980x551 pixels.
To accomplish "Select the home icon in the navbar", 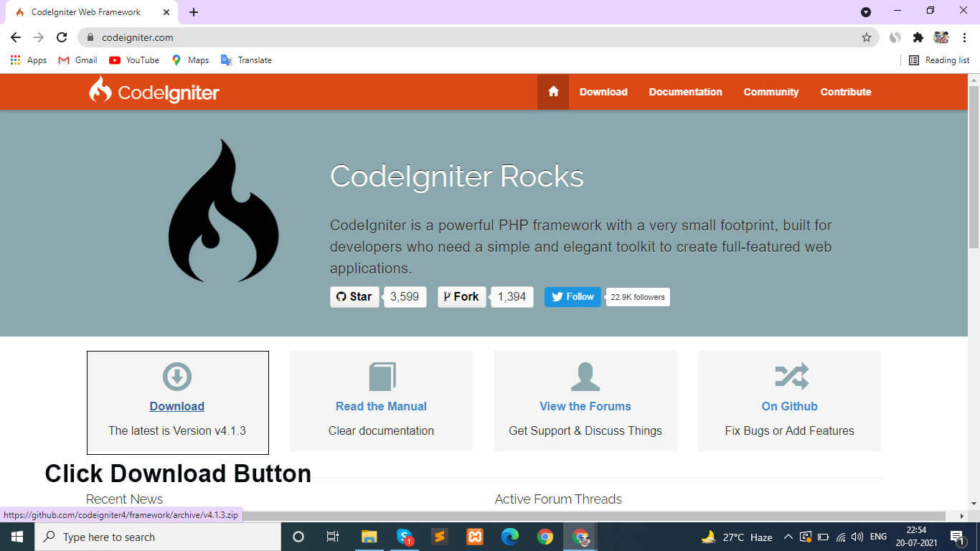I will [x=552, y=92].
